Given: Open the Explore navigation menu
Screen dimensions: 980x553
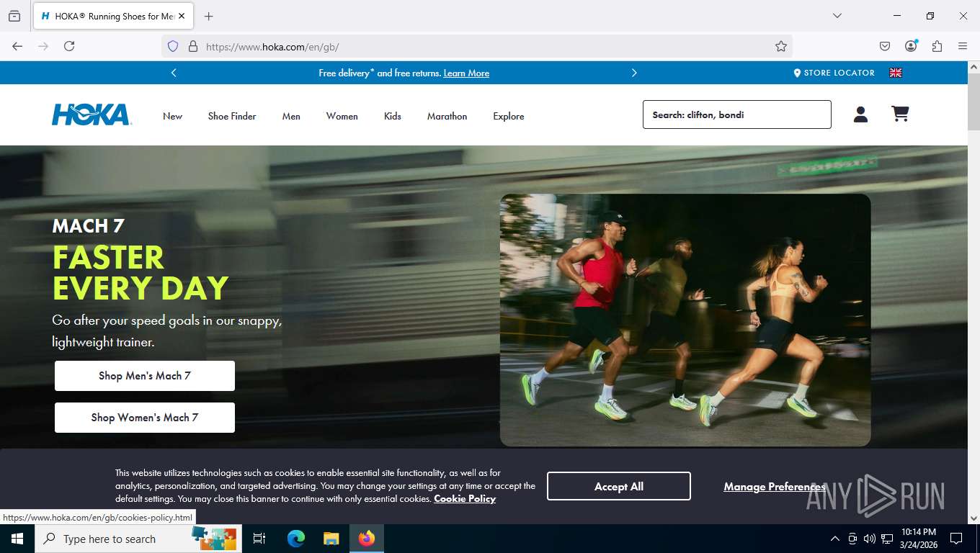Looking at the screenshot, I should click(x=509, y=116).
